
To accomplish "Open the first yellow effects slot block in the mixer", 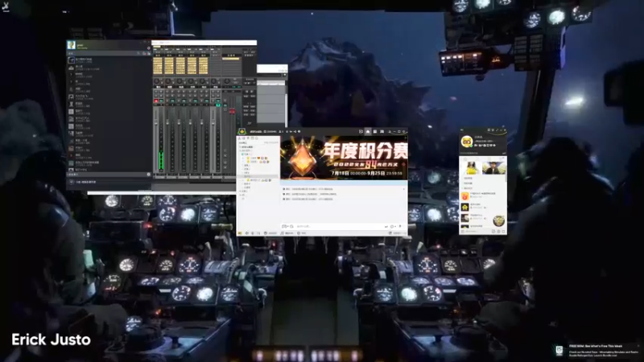I will click(158, 66).
